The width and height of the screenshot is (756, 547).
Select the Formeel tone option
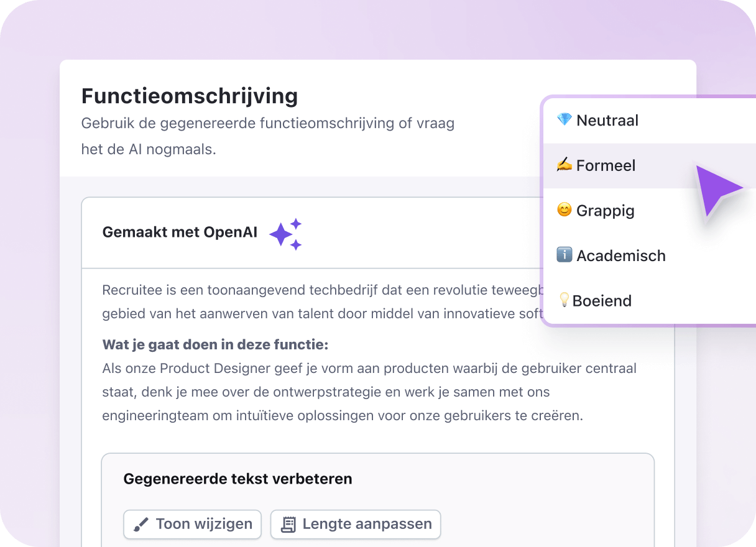(606, 165)
